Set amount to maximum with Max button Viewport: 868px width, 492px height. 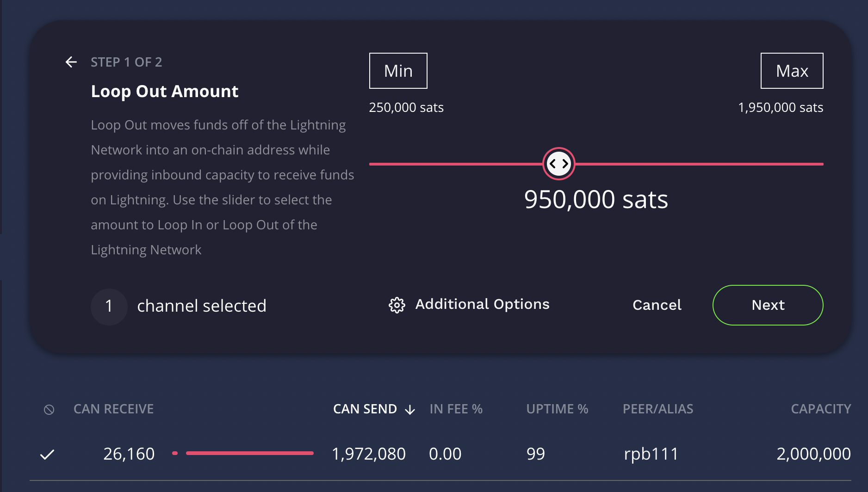792,70
